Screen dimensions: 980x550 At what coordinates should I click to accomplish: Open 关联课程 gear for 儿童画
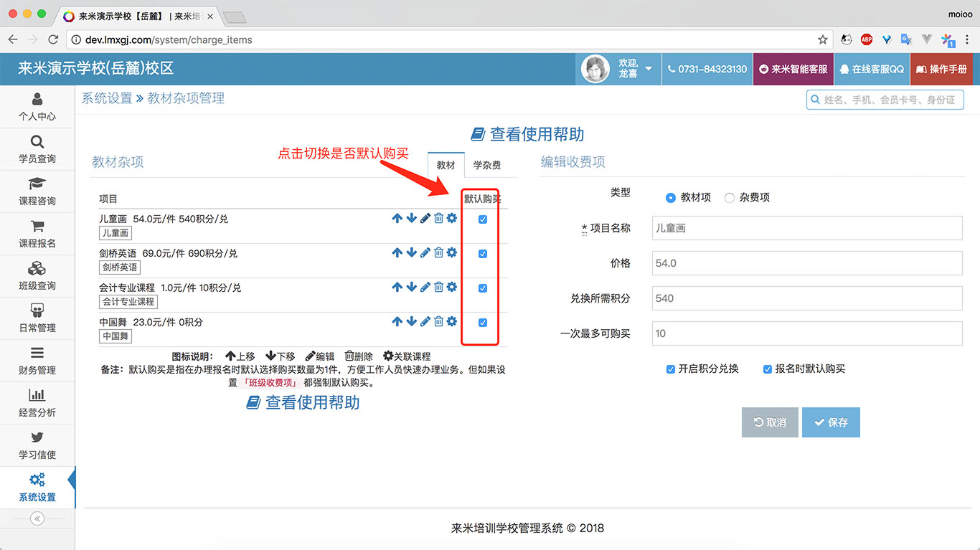coord(453,218)
